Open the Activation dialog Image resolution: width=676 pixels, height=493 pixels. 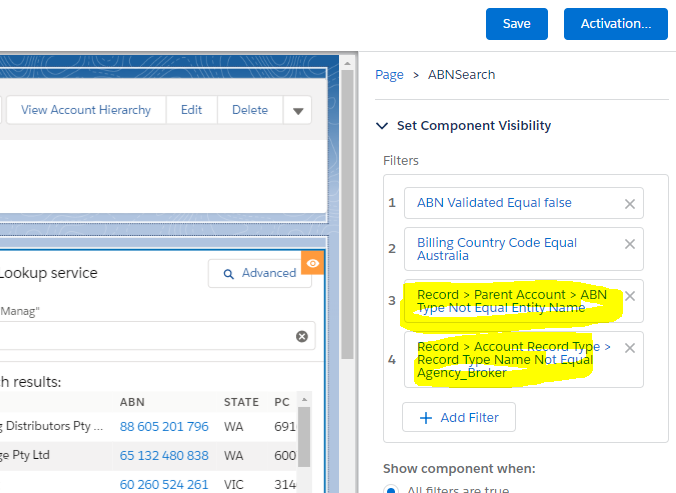[x=616, y=24]
